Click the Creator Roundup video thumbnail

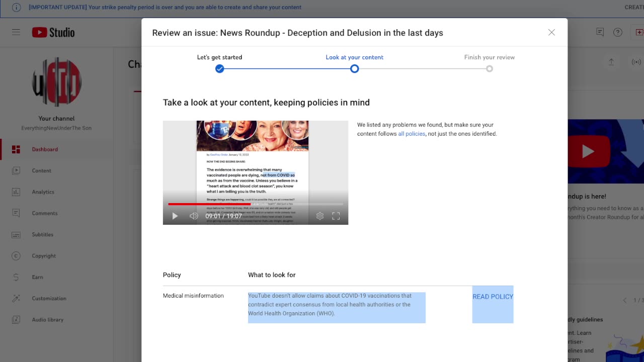tap(606, 151)
